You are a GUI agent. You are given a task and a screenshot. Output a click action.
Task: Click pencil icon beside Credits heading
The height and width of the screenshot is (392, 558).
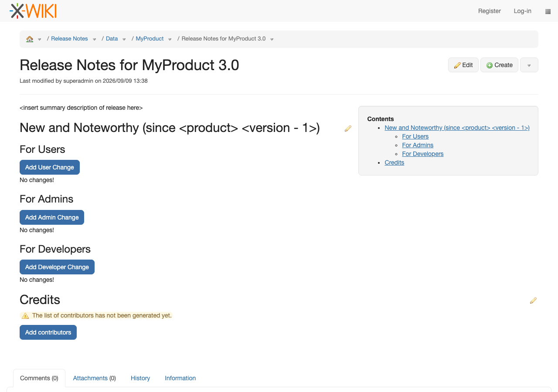pos(533,301)
